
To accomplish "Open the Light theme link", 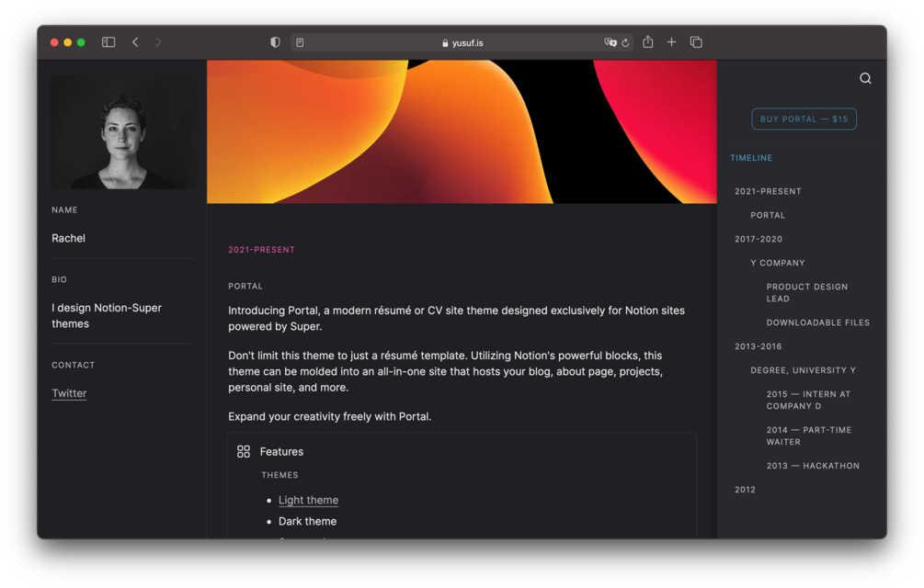I will coord(308,500).
